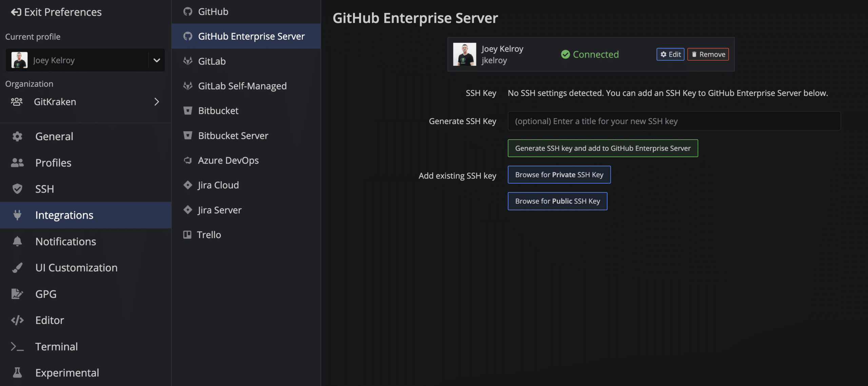Open UI Customization preferences

click(85, 268)
